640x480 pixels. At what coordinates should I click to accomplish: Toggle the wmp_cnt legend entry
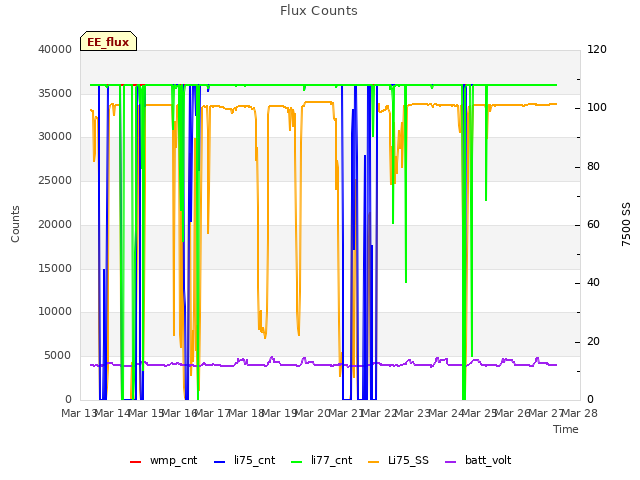(163, 460)
